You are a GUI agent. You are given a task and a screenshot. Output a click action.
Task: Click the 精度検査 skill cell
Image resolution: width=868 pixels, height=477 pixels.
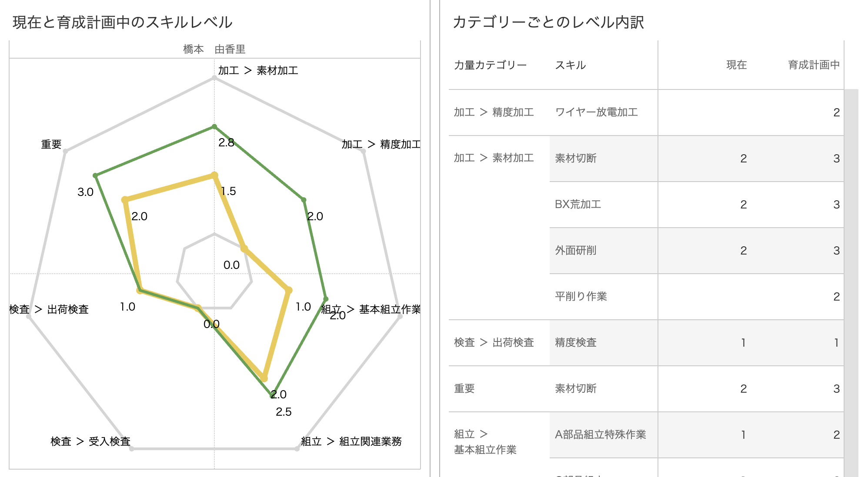click(576, 343)
